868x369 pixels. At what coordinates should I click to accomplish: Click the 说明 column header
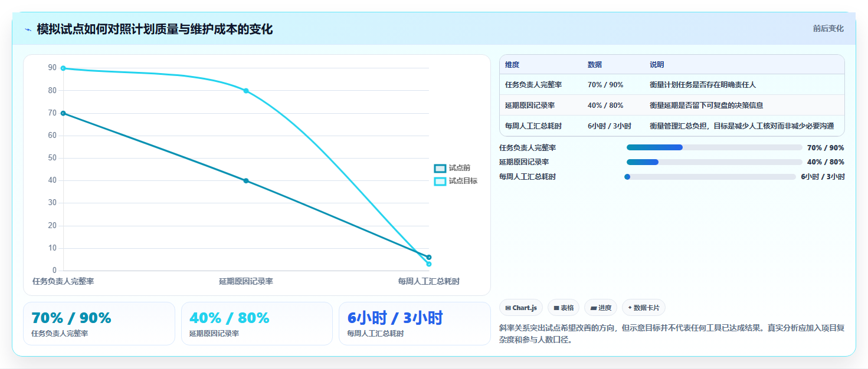coord(657,64)
